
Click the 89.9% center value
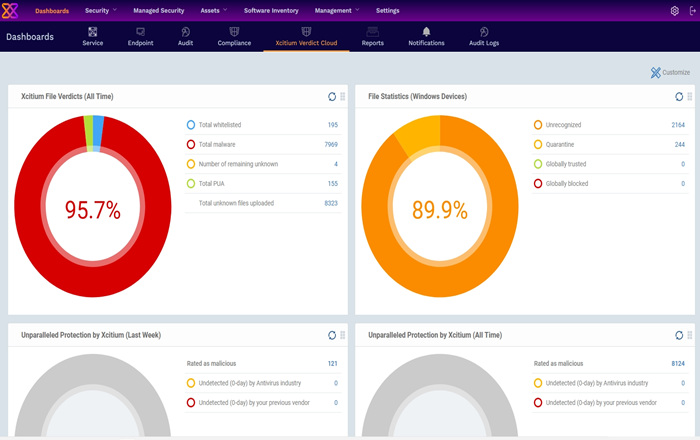coord(440,210)
